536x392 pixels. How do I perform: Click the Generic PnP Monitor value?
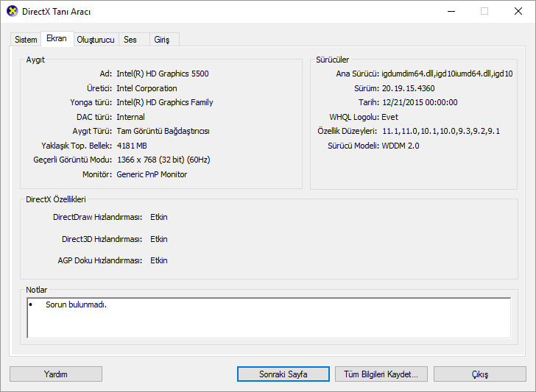tap(152, 174)
